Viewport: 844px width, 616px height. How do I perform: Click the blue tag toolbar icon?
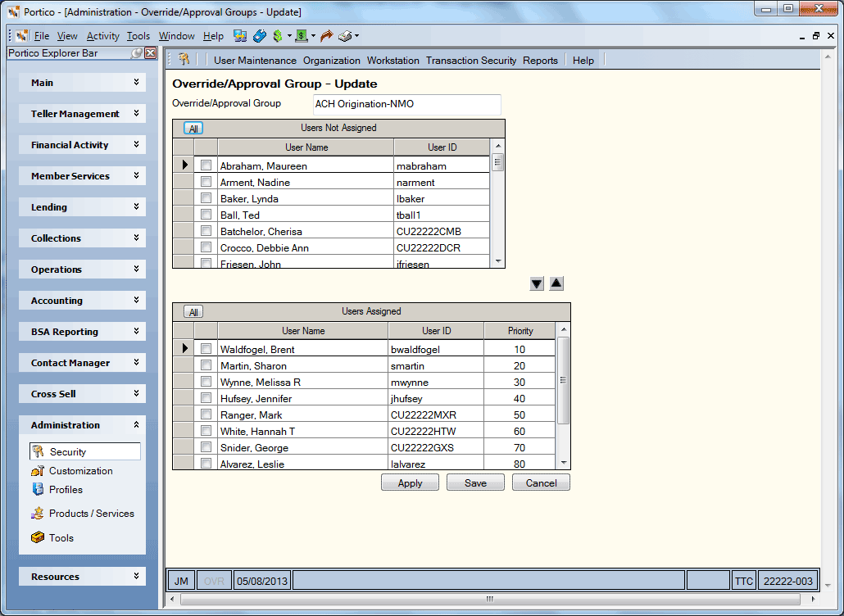click(260, 36)
